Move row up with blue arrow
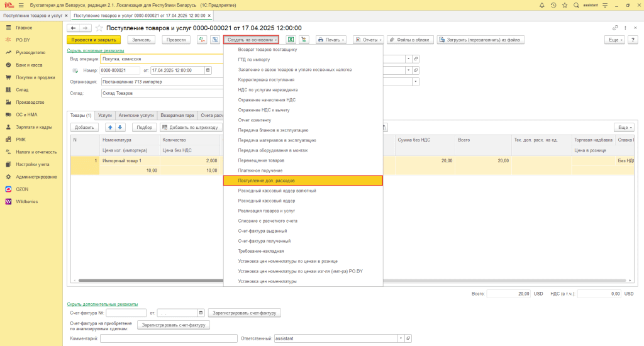Image resolution: width=644 pixels, height=346 pixels. pos(110,127)
